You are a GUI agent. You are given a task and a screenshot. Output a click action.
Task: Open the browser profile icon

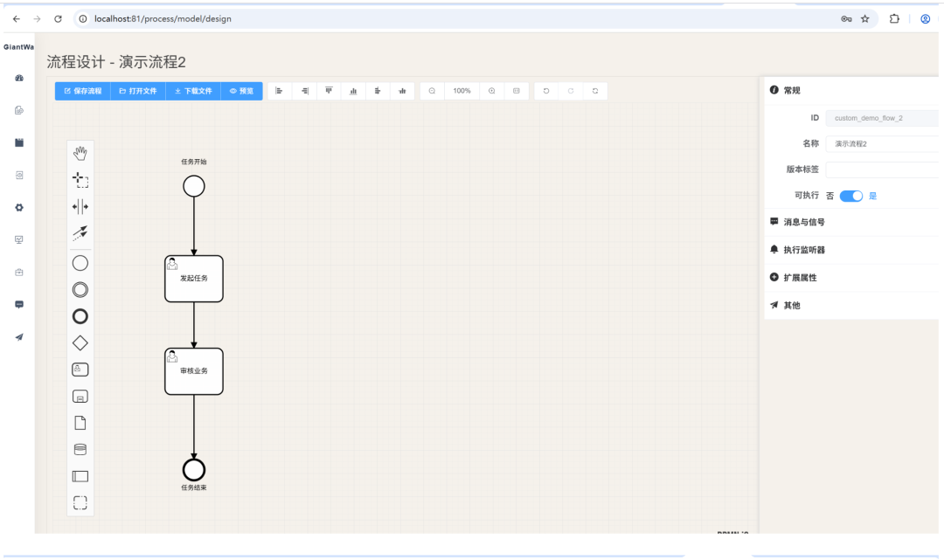pos(926,18)
